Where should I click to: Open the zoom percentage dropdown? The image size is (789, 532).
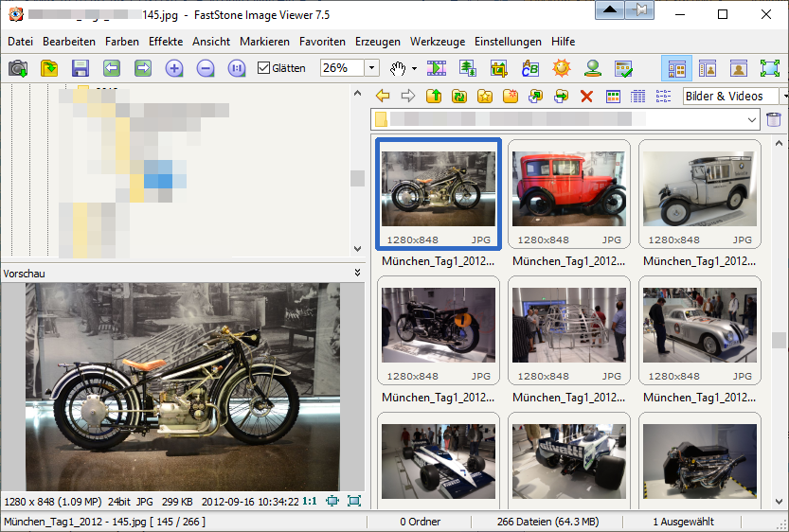click(x=371, y=68)
